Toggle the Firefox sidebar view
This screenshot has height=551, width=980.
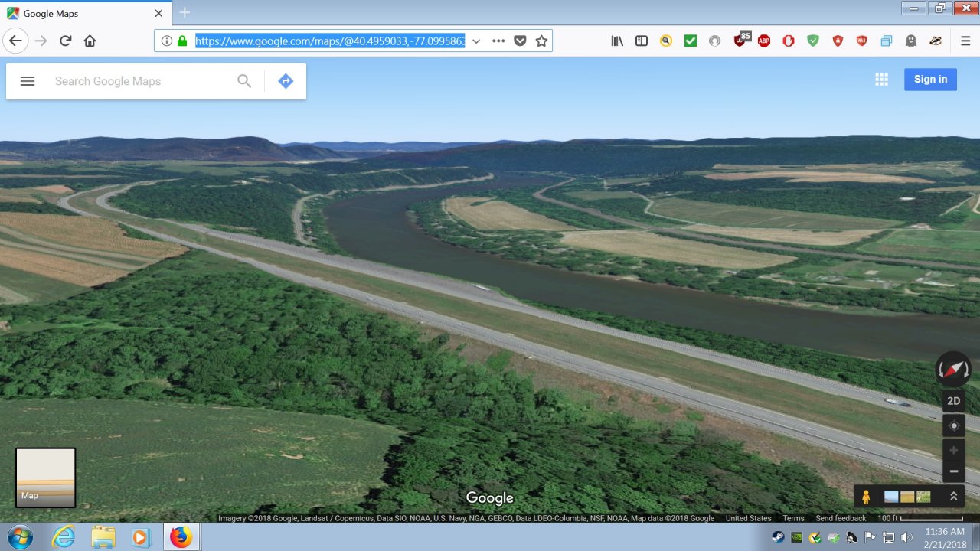coord(642,41)
